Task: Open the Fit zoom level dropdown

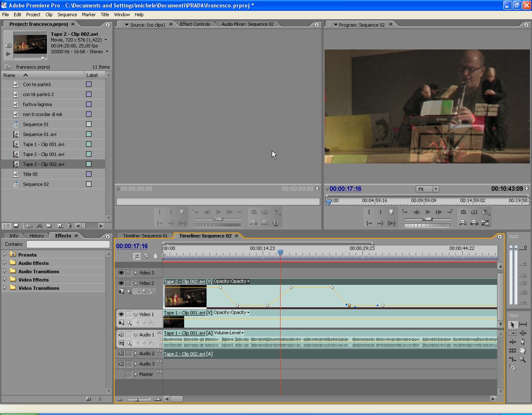Action: click(x=427, y=189)
